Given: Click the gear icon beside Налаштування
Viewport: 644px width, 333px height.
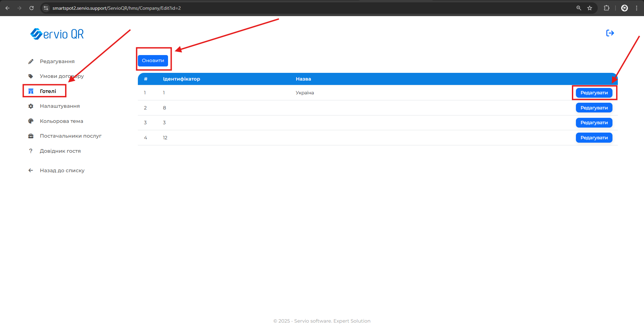Looking at the screenshot, I should click(x=31, y=106).
